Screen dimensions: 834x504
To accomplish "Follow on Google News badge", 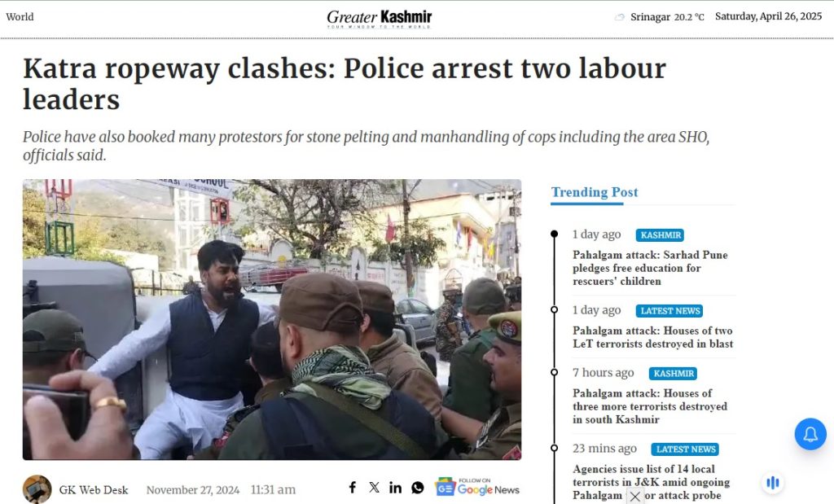I will tap(477, 487).
